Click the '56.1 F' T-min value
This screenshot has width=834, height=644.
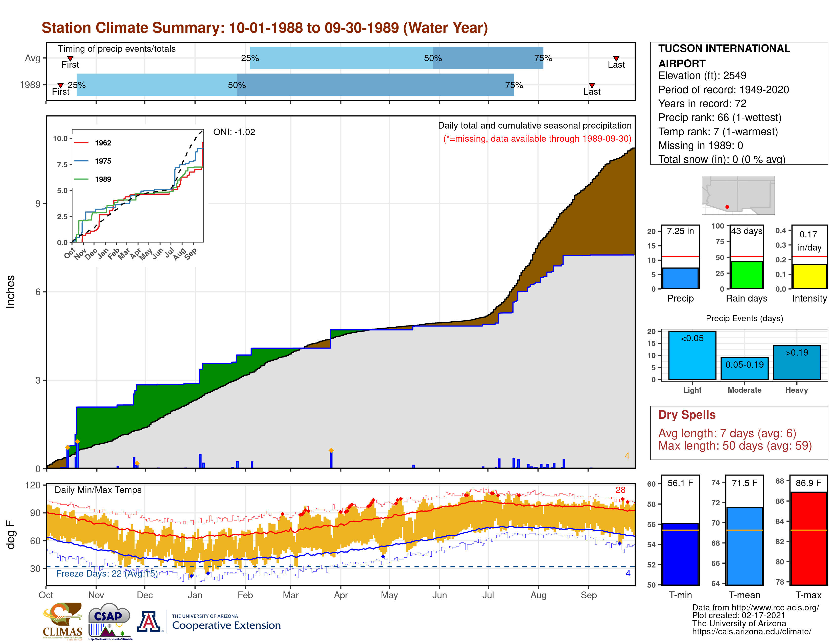680,483
